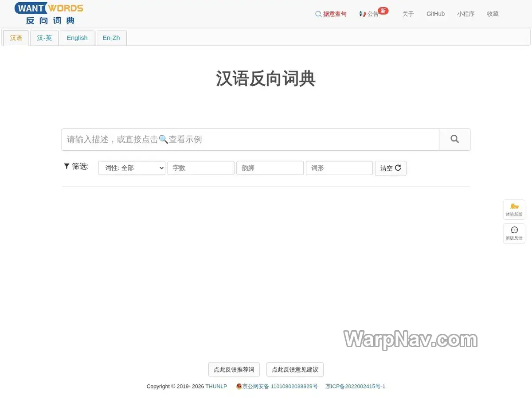
Task: Open the 关于 about page
Action: pos(408,14)
